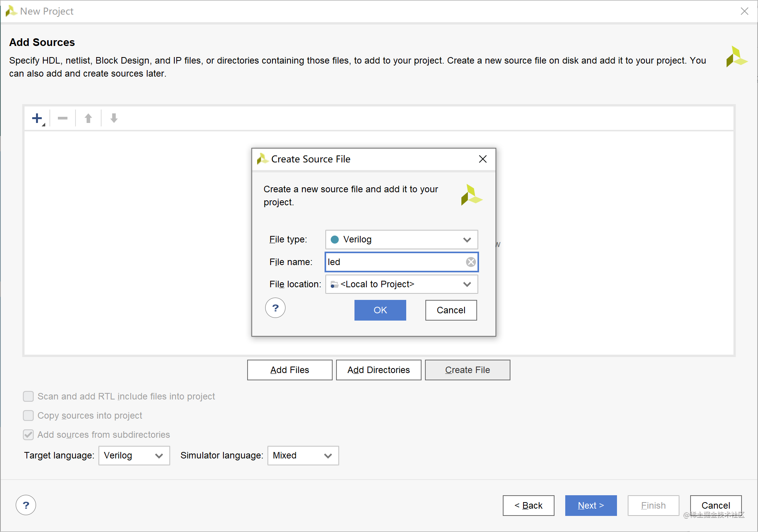Close the Create Source File dialog
This screenshot has width=758, height=532.
coord(482,159)
